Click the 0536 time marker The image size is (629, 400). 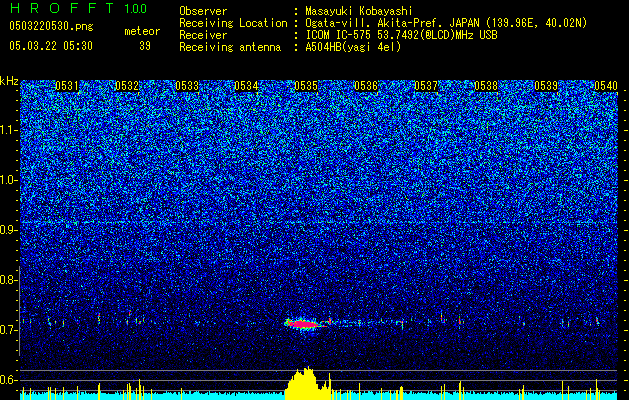pos(366,86)
